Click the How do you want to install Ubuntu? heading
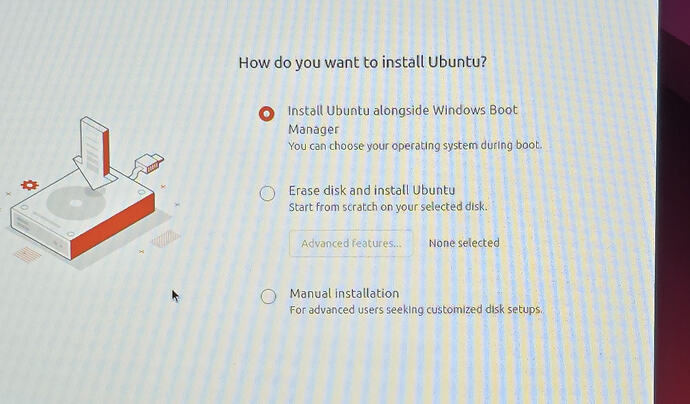This screenshot has height=404, width=690. point(363,62)
